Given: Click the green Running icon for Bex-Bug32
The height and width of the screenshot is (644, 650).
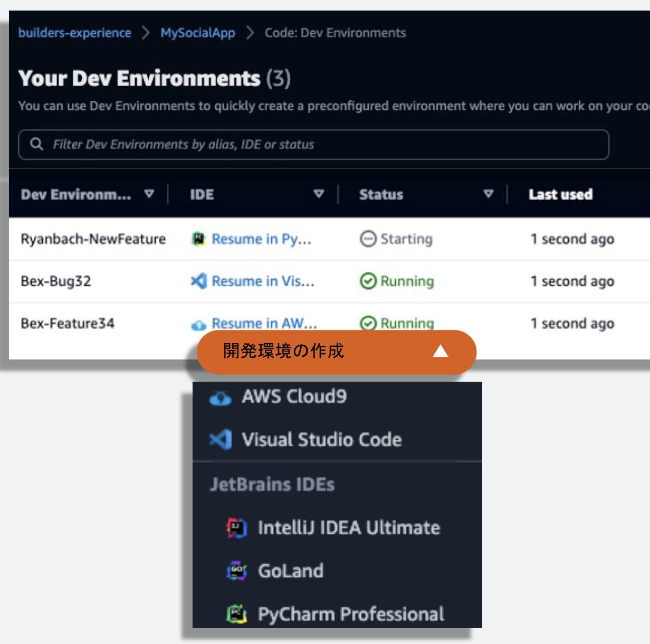Looking at the screenshot, I should [x=368, y=281].
